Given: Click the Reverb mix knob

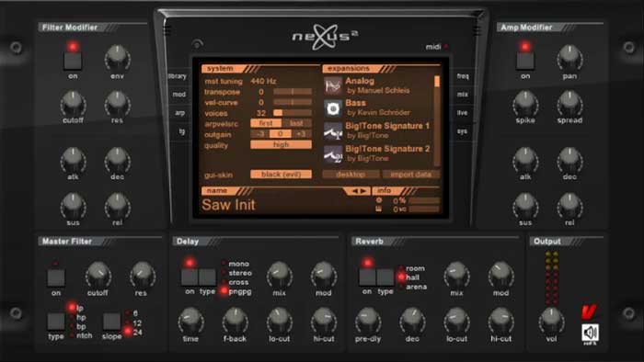Looking at the screenshot, I should coord(456,275).
